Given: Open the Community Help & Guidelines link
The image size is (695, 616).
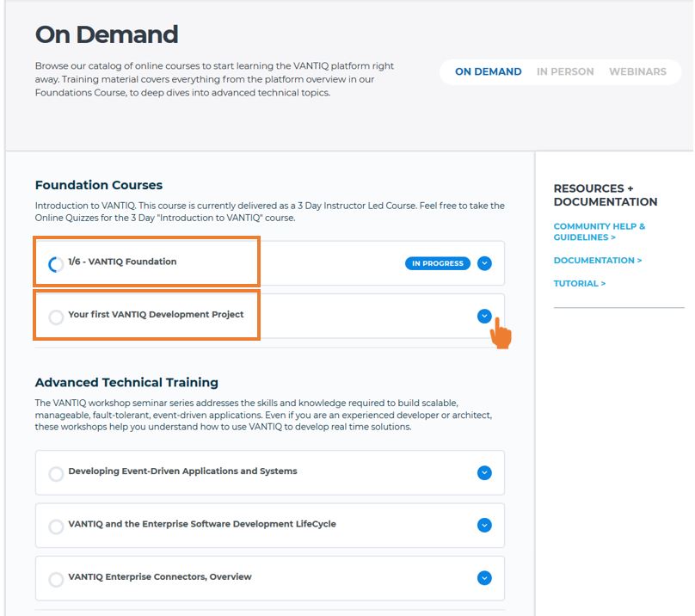Looking at the screenshot, I should (599, 231).
